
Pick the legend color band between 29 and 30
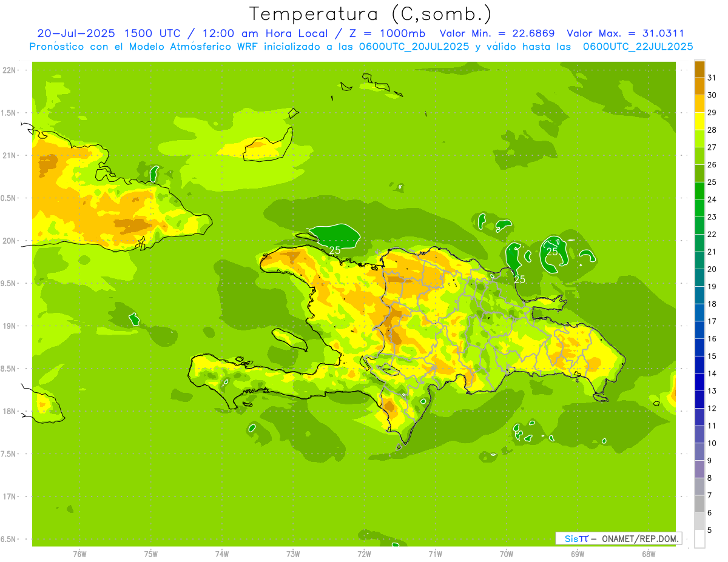coord(699,104)
